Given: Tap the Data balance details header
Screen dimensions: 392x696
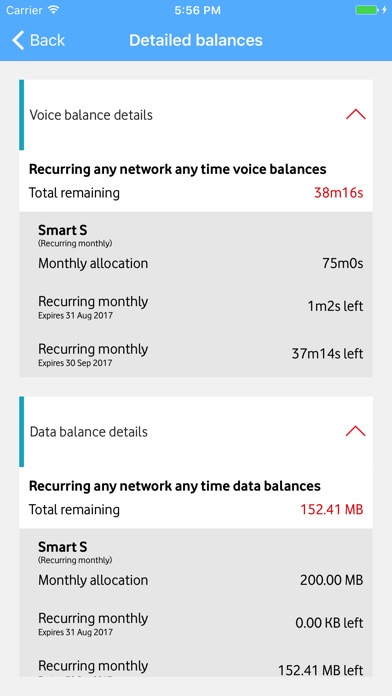Looking at the screenshot, I should pyautogui.click(x=196, y=431).
